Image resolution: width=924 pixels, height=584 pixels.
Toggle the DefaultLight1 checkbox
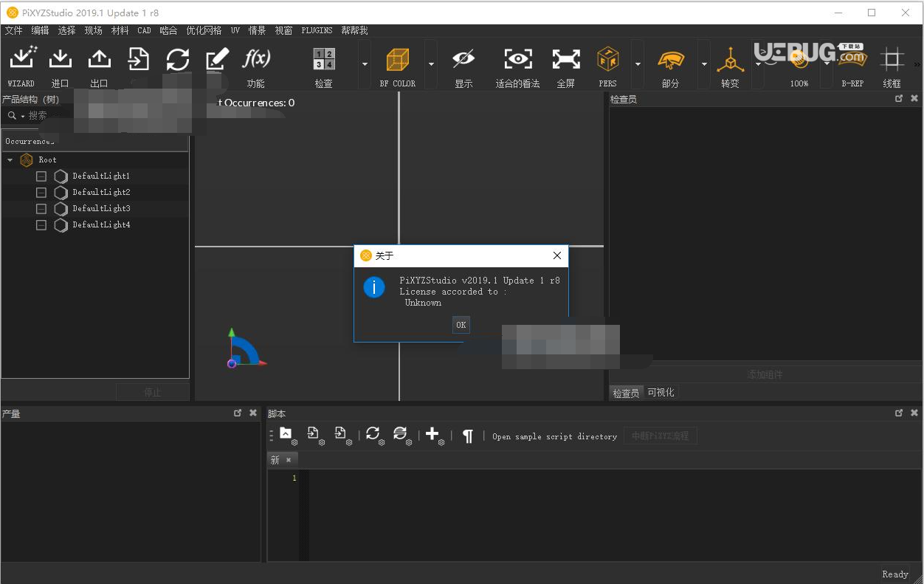click(x=41, y=176)
